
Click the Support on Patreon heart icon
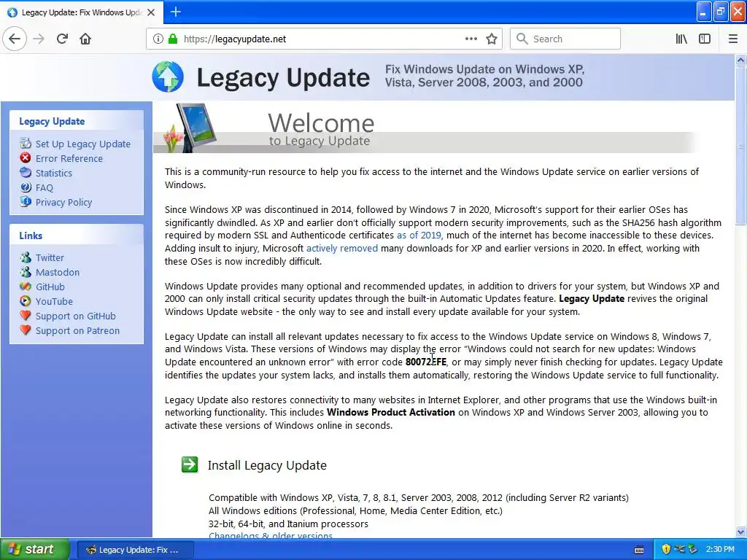point(26,330)
